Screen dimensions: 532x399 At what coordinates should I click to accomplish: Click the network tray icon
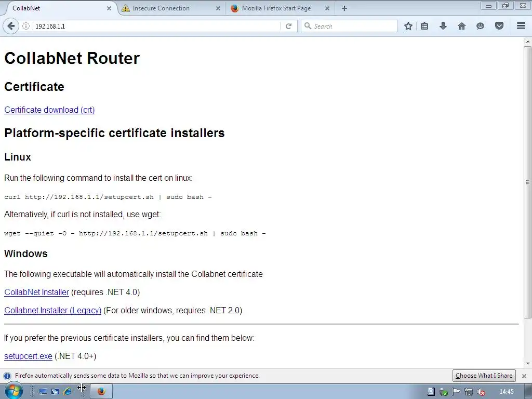pyautogui.click(x=469, y=392)
